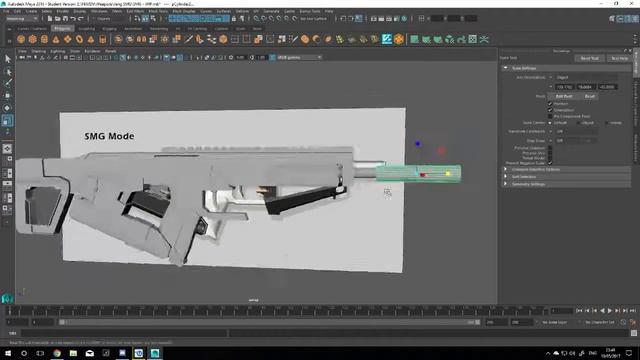Create a polygon torus from the shelf
This screenshot has width=640, height=360.
pyautogui.click(x=79, y=39)
